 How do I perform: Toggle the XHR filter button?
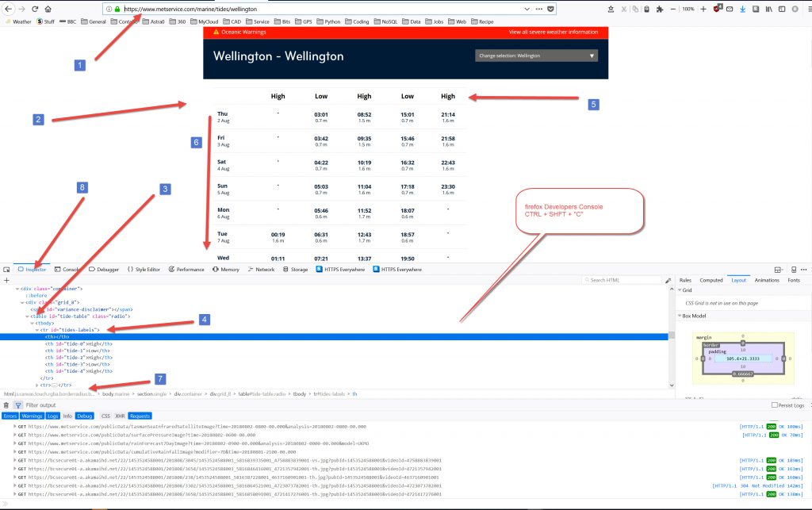pos(120,416)
